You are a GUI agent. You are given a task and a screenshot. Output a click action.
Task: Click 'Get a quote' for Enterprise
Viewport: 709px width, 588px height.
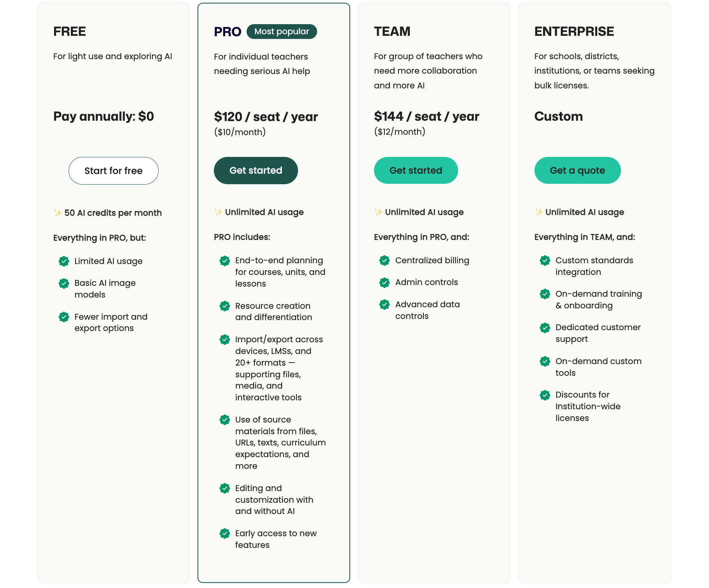577,170
